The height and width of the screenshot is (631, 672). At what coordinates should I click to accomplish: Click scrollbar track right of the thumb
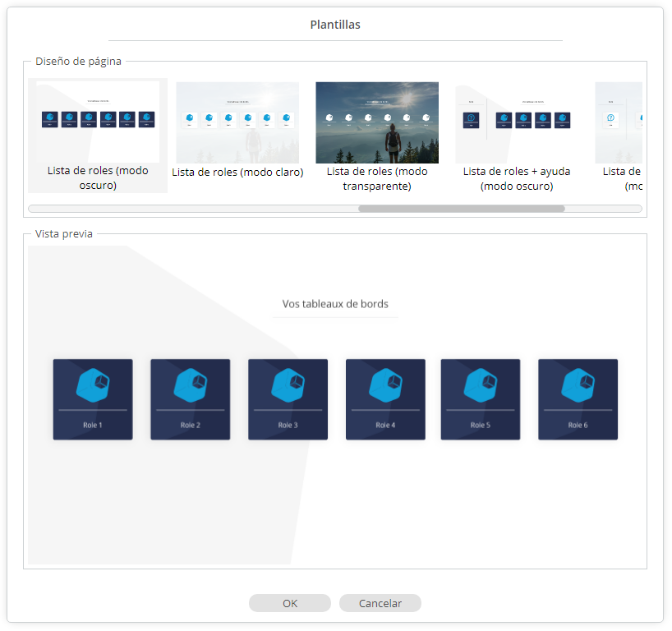[x=603, y=209]
